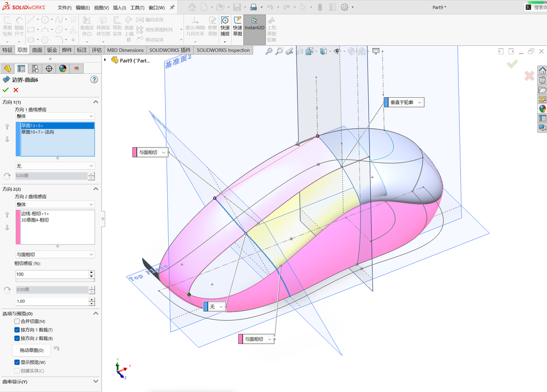Click the blue direction 1 color swatch bar
The width and height of the screenshot is (547, 392).
pos(18,139)
